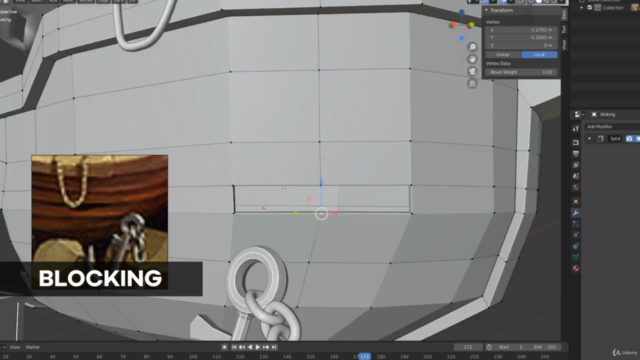
Task: Open the timeline editor type dropdown
Action: [x=3, y=347]
